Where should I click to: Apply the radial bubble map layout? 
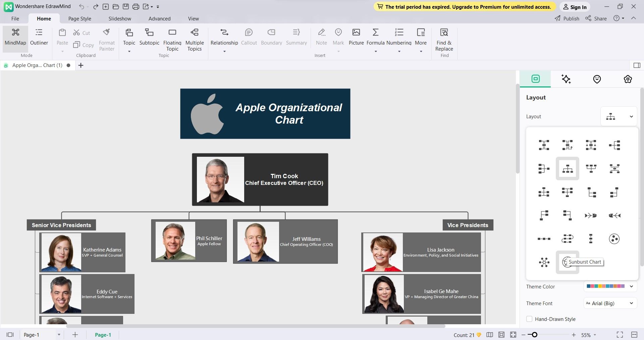pos(544,262)
